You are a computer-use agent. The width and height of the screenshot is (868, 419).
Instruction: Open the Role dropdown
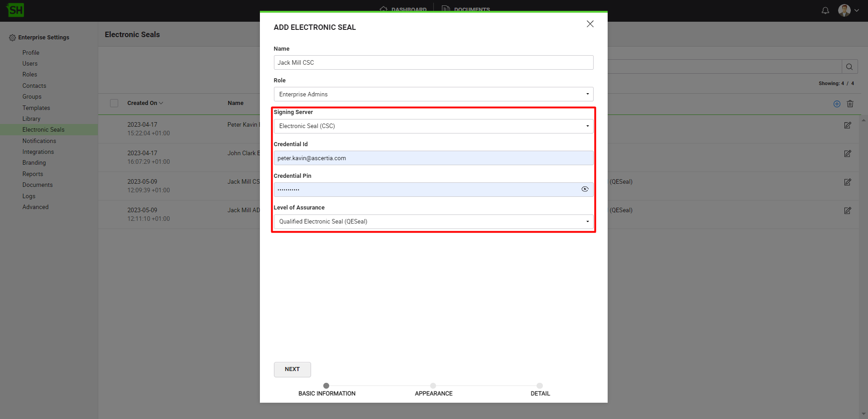click(x=433, y=94)
